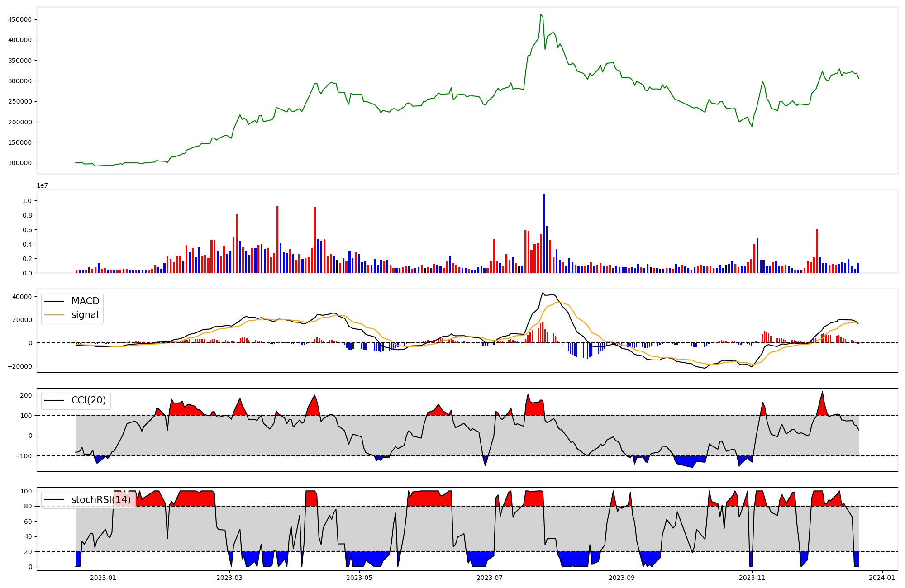Click the signal label in the legend
This screenshot has height=588, width=905.
tap(85, 315)
